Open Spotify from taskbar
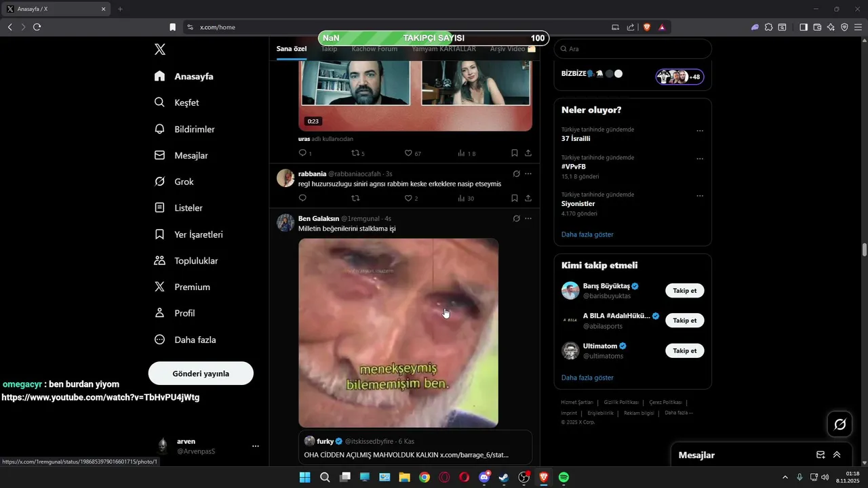 (x=564, y=477)
